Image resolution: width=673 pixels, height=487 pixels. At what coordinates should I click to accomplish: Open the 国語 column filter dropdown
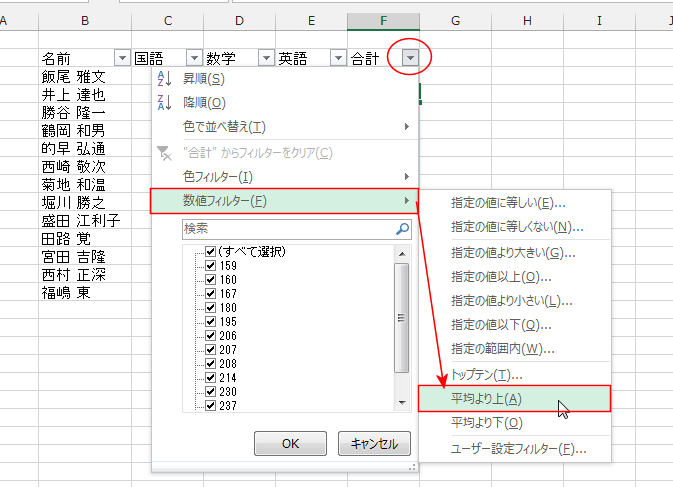point(194,57)
